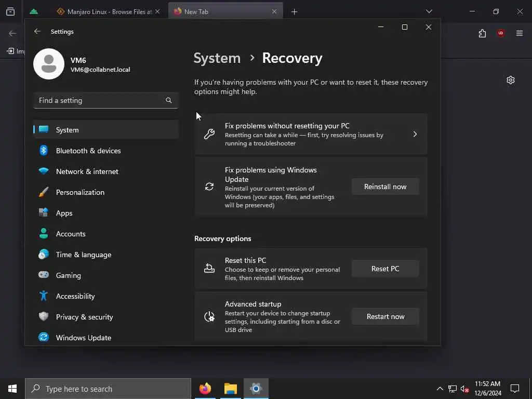This screenshot has height=399, width=532.
Task: Focus the Find a setting search box
Action: tap(106, 100)
